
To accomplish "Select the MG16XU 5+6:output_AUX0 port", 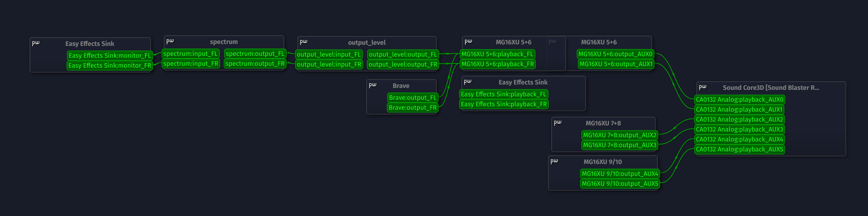I will tap(616, 54).
